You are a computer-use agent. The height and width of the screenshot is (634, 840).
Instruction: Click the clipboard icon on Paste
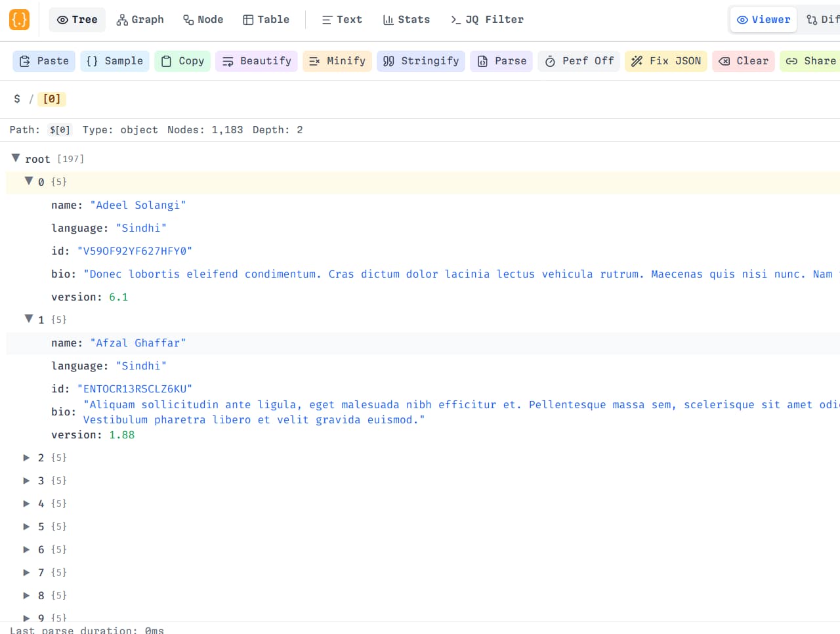tap(25, 61)
